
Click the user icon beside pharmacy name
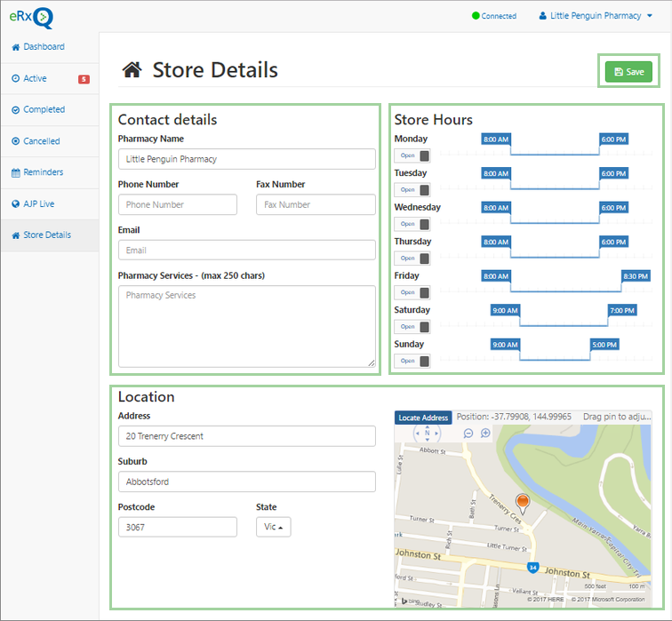[542, 16]
